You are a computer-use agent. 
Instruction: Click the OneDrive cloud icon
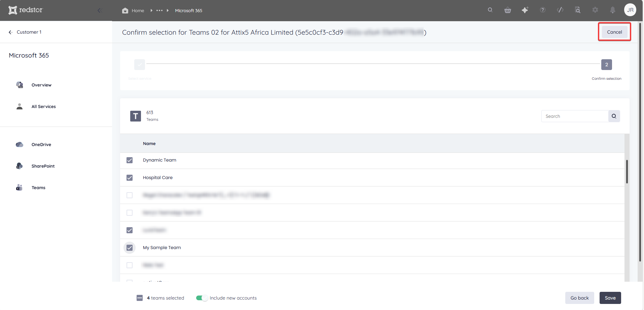[20, 144]
